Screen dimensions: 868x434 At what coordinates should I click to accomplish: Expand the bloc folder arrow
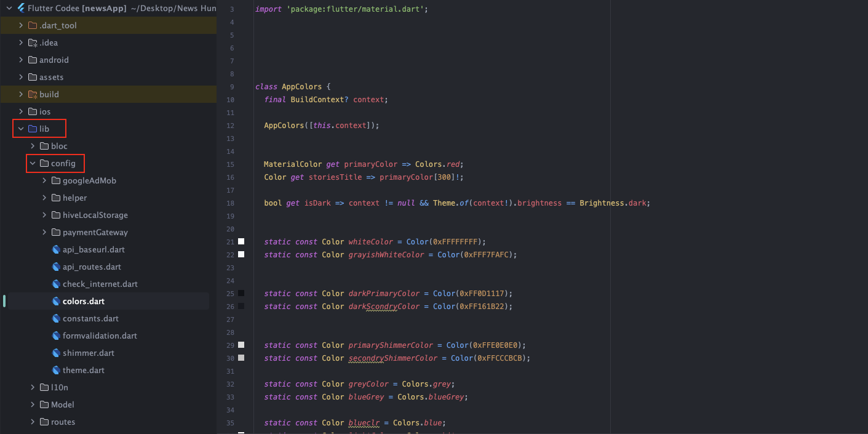pyautogui.click(x=33, y=147)
